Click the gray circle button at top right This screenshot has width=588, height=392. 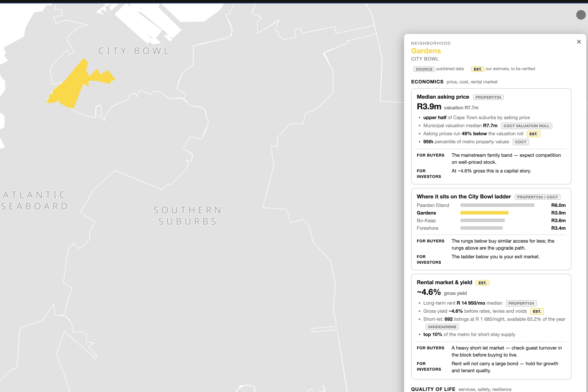pos(581,15)
